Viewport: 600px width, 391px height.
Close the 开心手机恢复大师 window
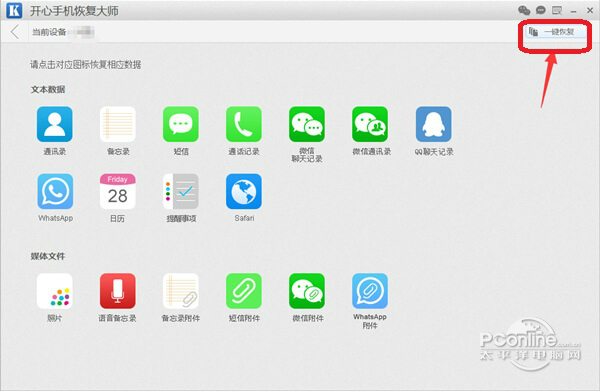tap(590, 10)
